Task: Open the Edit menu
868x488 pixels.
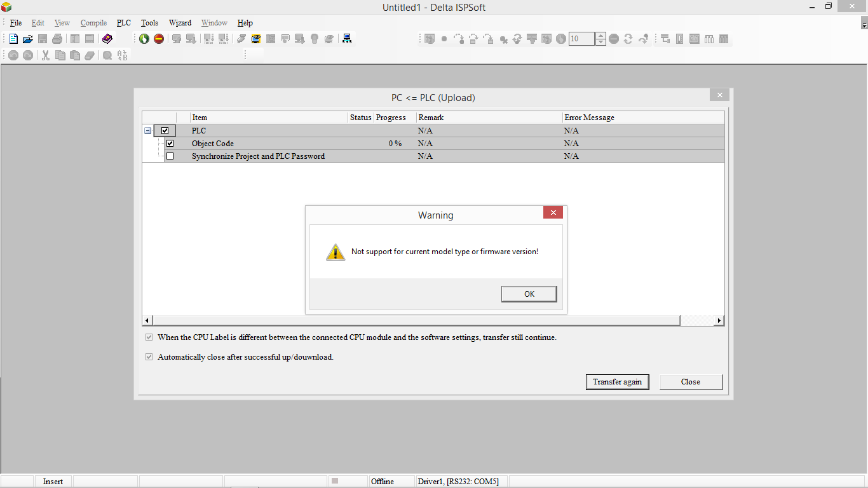Action: coord(38,23)
